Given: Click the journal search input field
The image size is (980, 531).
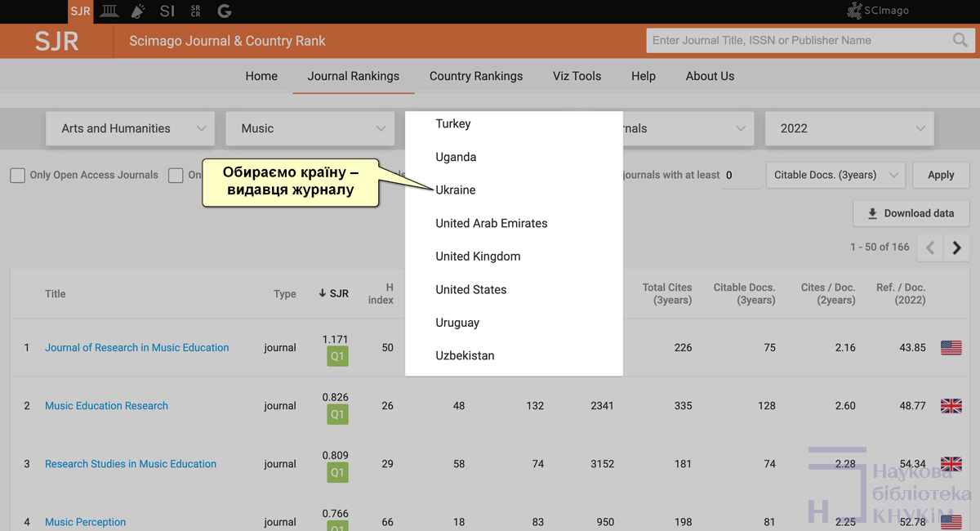Looking at the screenshot, I should (796, 40).
